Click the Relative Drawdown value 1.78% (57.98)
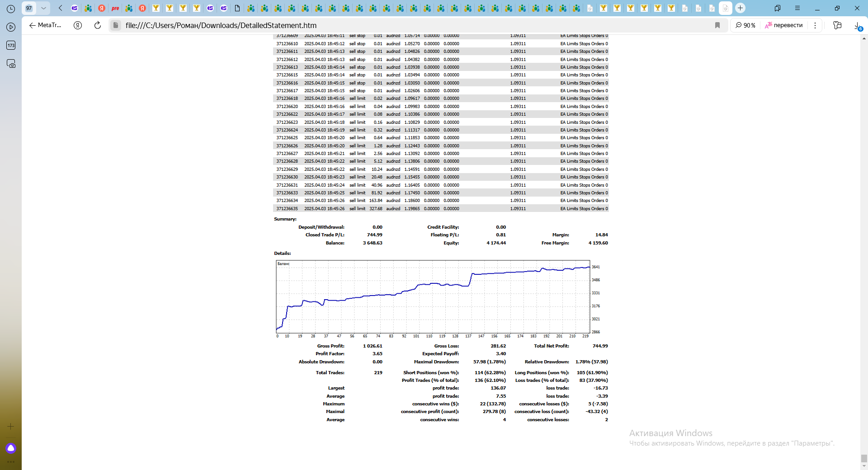Screen dimensions: 868x470 pyautogui.click(x=592, y=362)
